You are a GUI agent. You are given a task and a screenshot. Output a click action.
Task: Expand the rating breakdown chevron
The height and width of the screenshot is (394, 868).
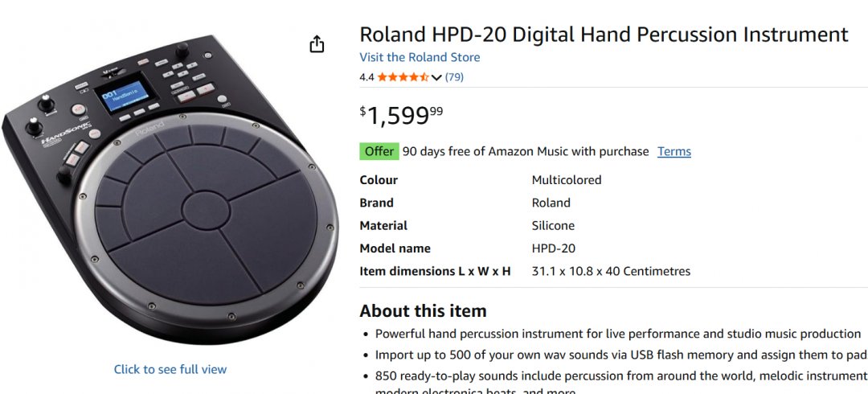pyautogui.click(x=436, y=78)
